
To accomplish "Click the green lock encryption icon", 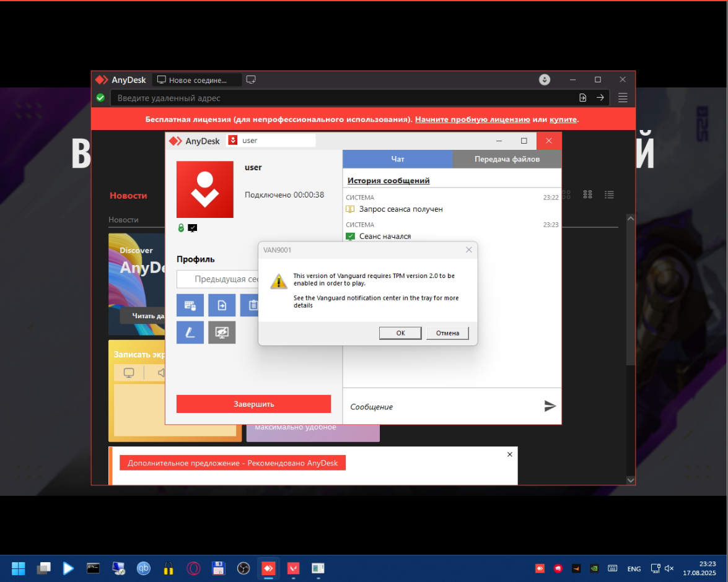I will tap(181, 227).
